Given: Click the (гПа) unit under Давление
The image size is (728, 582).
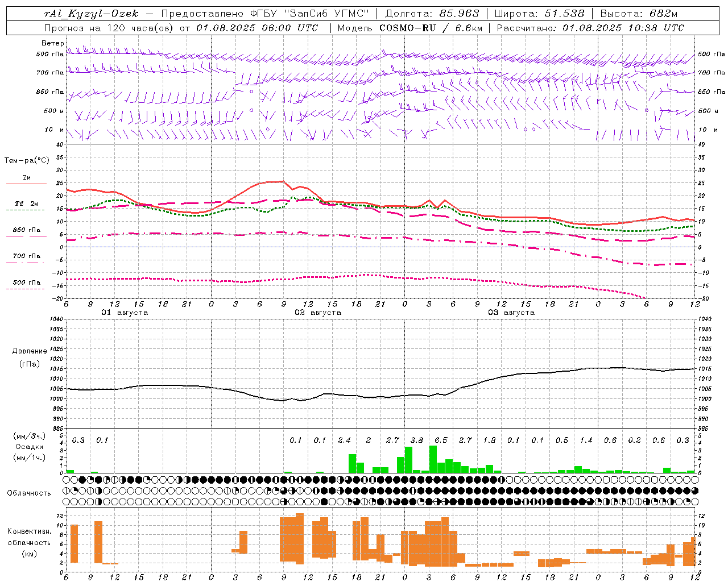Looking at the screenshot, I should 30,364.
